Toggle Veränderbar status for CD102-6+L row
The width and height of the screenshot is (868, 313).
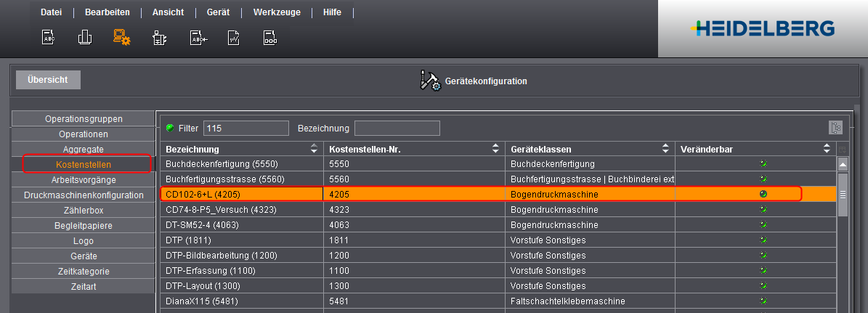763,194
